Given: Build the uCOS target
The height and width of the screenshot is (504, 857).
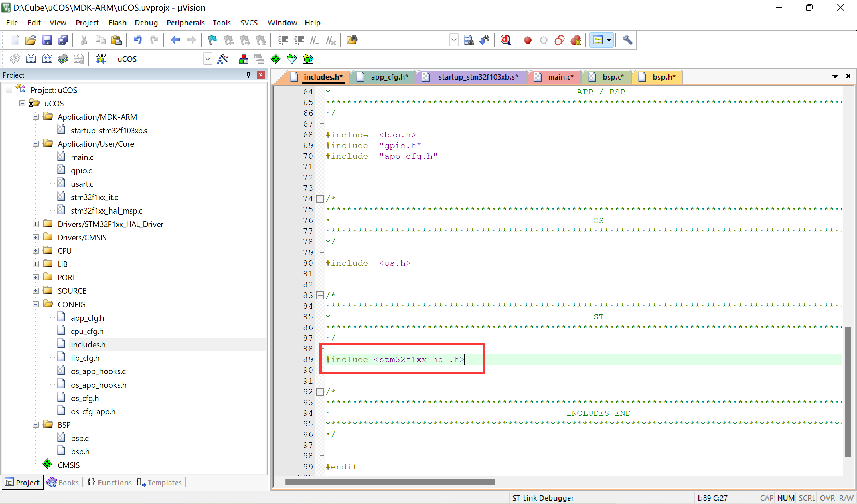Looking at the screenshot, I should click(x=31, y=59).
